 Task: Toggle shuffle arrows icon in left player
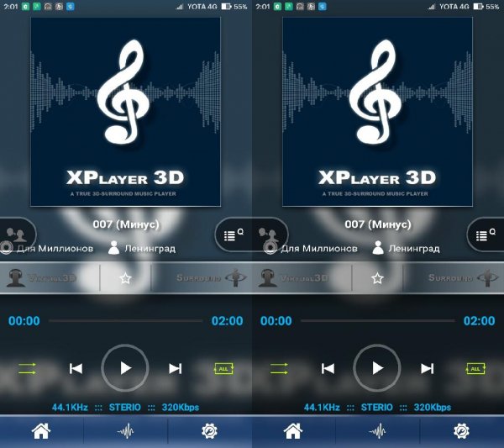point(28,368)
